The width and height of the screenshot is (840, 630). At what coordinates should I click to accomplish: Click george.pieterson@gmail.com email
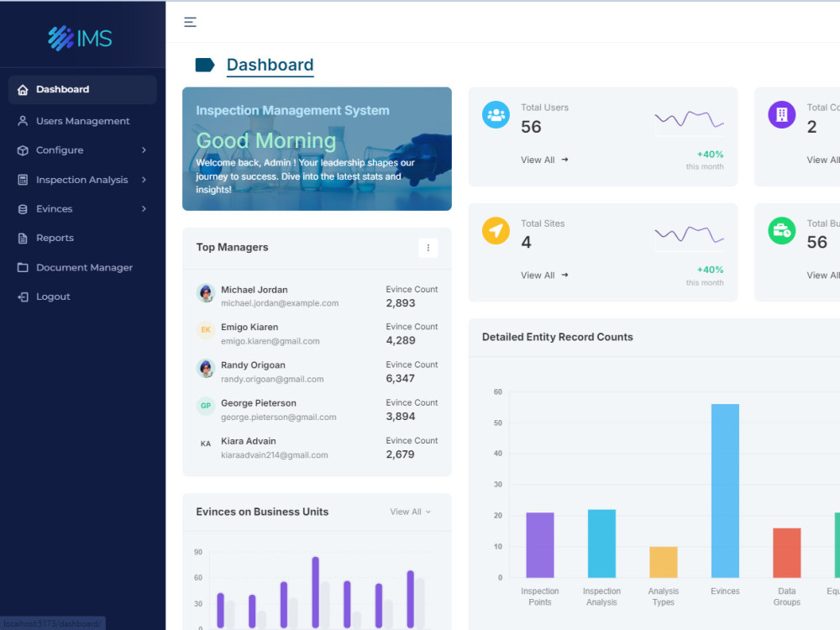[x=279, y=417]
